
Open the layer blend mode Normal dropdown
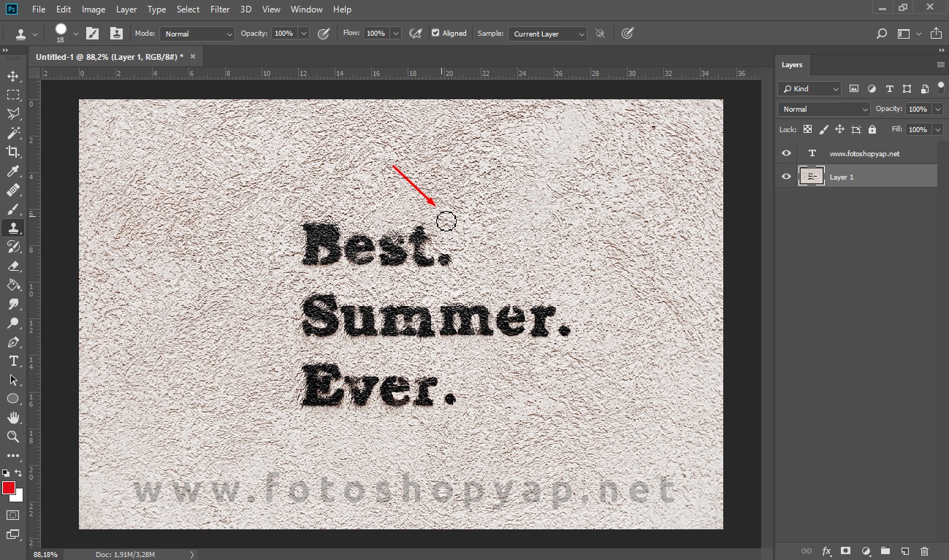point(825,109)
